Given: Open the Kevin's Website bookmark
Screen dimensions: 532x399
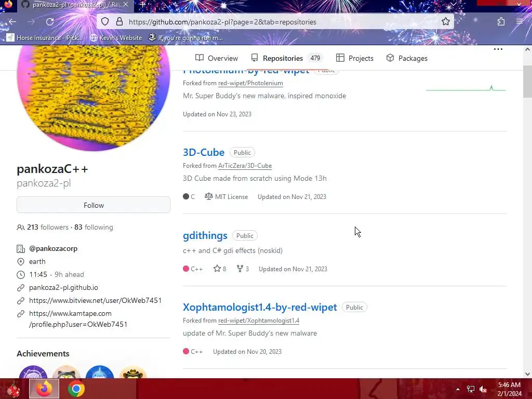Looking at the screenshot, I should coord(116,37).
